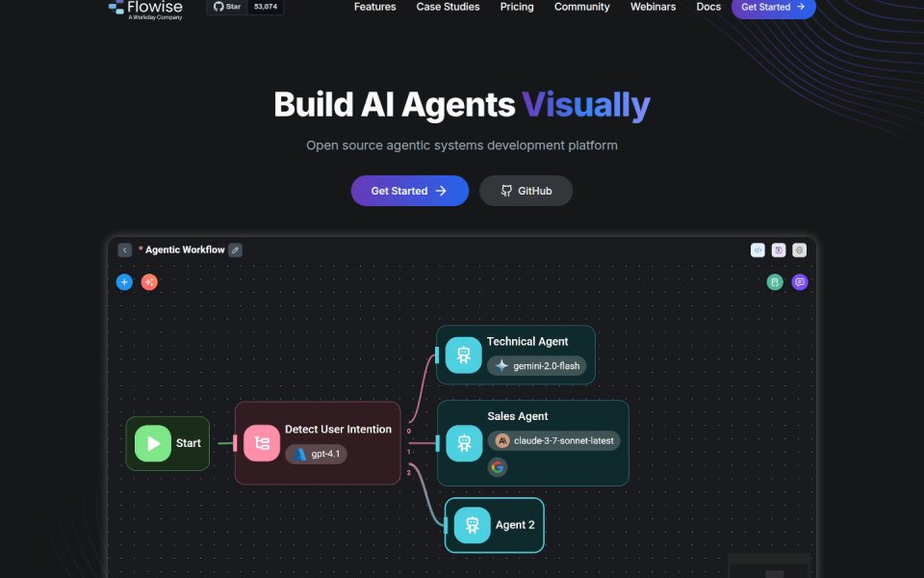Screen dimensions: 924x578
Task: Open the GitHub hero button
Action: (x=526, y=191)
